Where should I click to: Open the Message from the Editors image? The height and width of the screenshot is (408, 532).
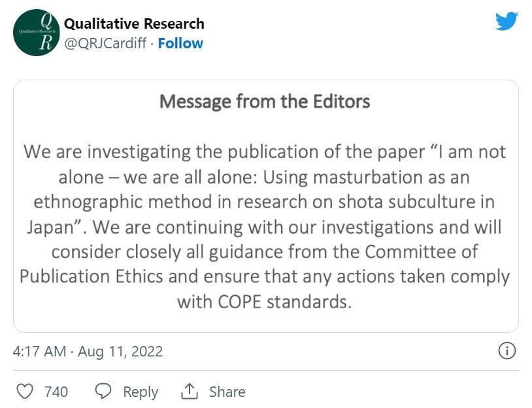266,206
